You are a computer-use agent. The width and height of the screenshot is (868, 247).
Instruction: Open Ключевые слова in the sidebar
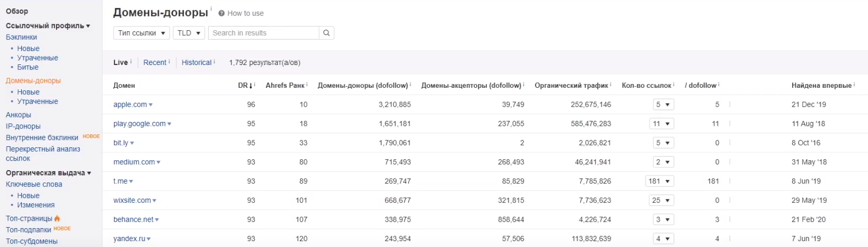(x=34, y=184)
